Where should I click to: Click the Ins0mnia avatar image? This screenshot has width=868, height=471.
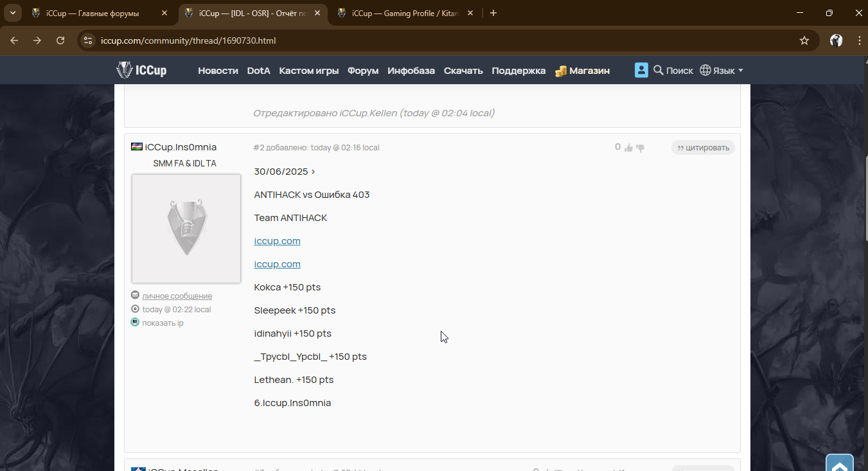tap(186, 229)
